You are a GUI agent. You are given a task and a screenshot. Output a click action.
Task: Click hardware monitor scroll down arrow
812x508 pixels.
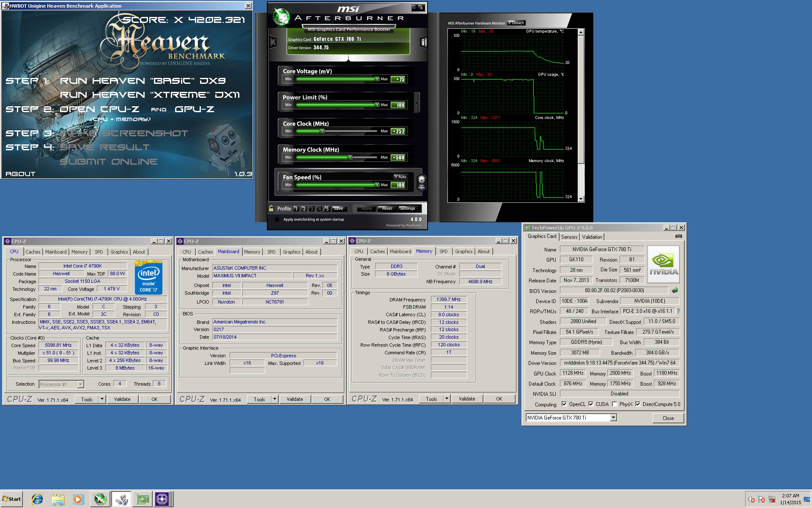(581, 199)
